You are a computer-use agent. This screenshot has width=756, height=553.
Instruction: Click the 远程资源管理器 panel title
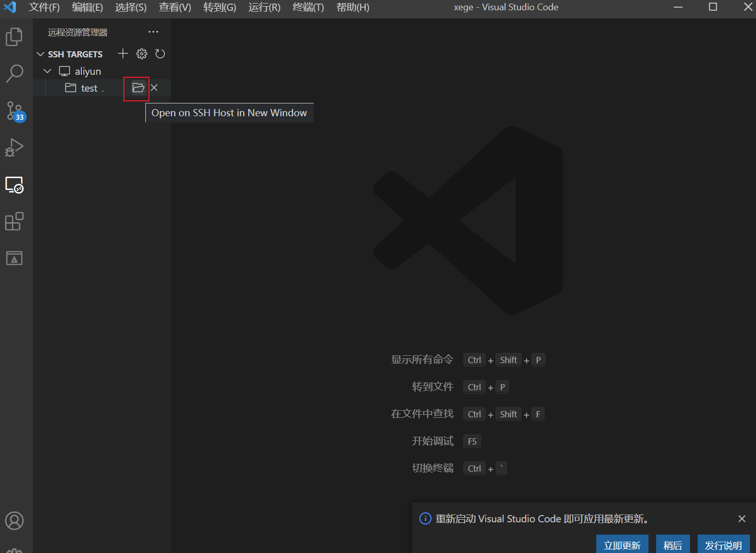[78, 32]
